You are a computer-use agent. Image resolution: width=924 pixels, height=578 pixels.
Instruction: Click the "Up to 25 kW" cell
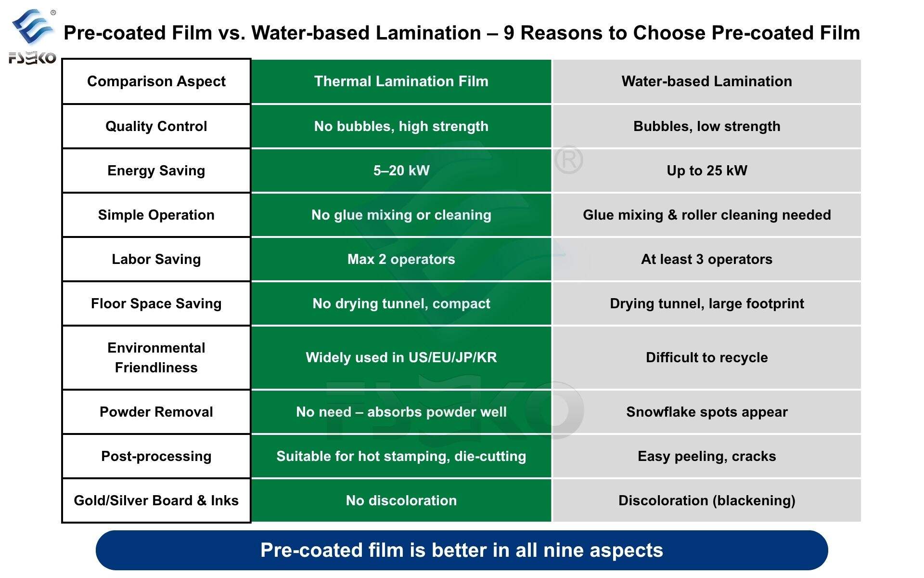pyautogui.click(x=706, y=171)
